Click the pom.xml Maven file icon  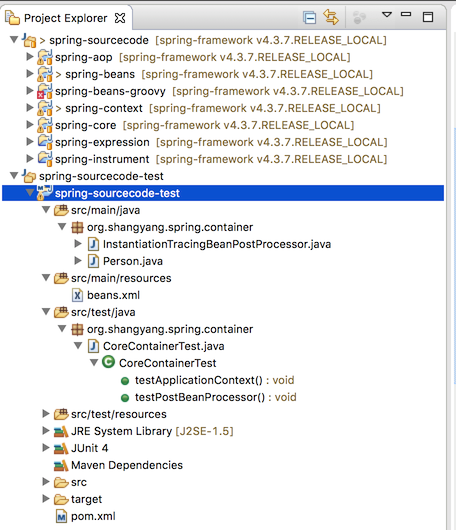point(62,516)
